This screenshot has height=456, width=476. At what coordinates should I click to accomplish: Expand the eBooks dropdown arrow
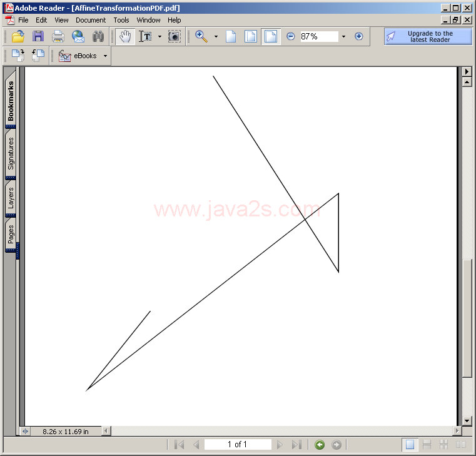[x=105, y=56]
